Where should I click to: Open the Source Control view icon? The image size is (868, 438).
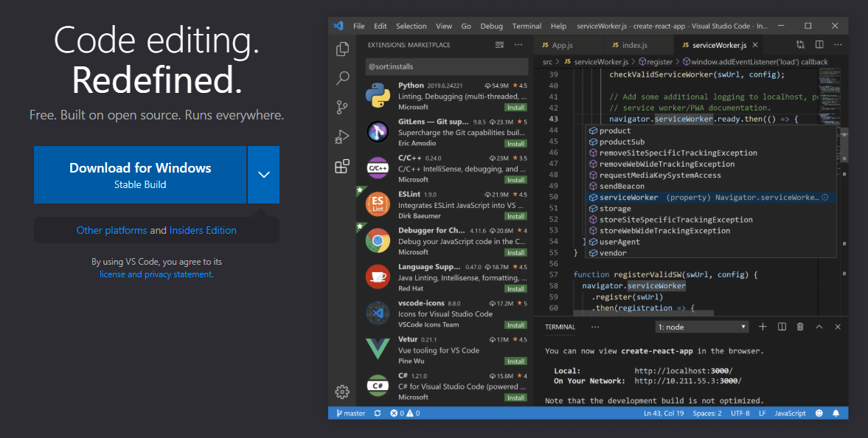tap(341, 107)
